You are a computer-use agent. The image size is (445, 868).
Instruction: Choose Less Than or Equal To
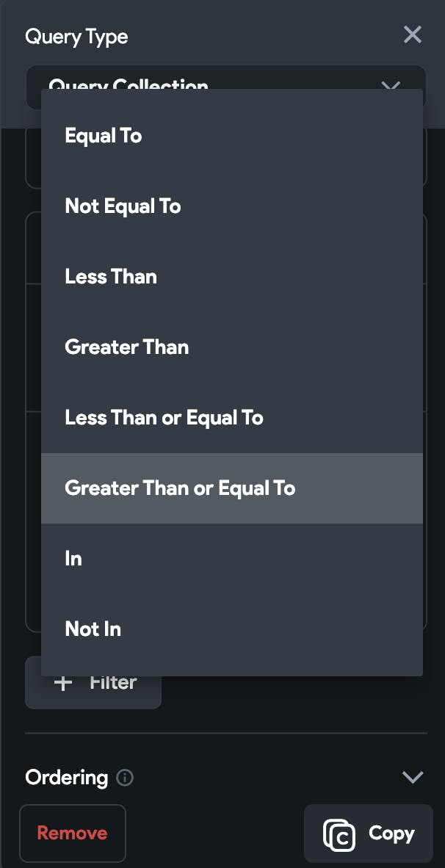pyautogui.click(x=164, y=418)
